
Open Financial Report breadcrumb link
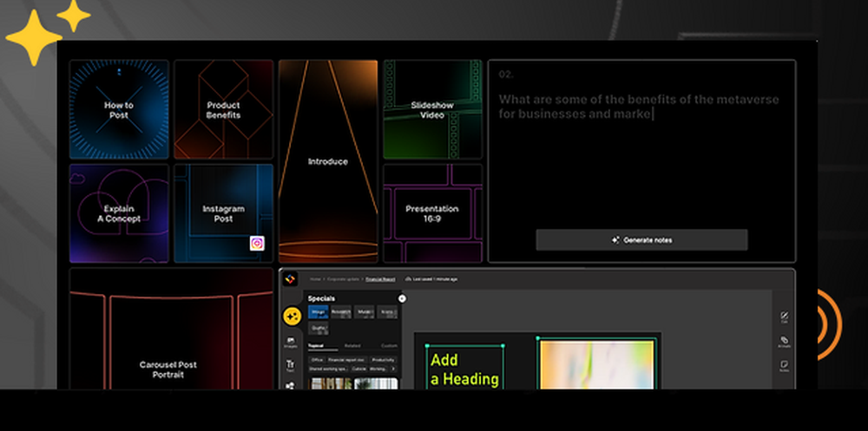coord(380,279)
